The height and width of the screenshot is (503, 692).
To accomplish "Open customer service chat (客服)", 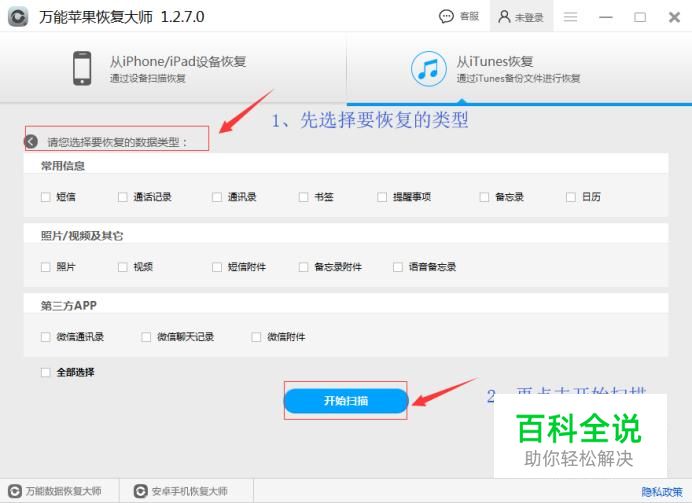I will [x=459, y=17].
